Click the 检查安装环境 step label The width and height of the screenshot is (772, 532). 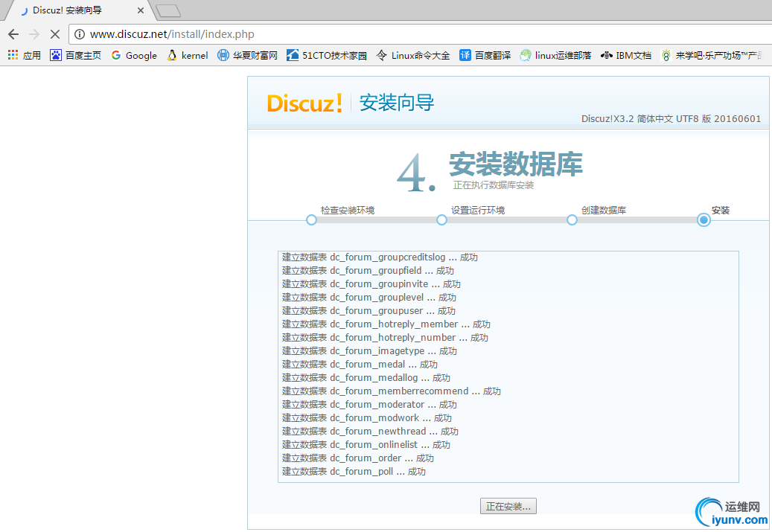tap(348, 210)
